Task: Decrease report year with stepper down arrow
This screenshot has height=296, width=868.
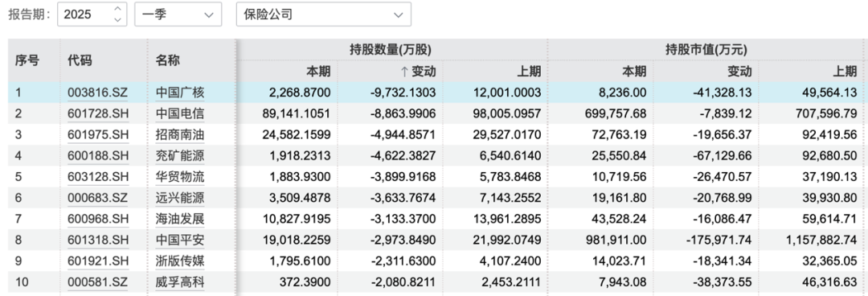Action: (117, 19)
